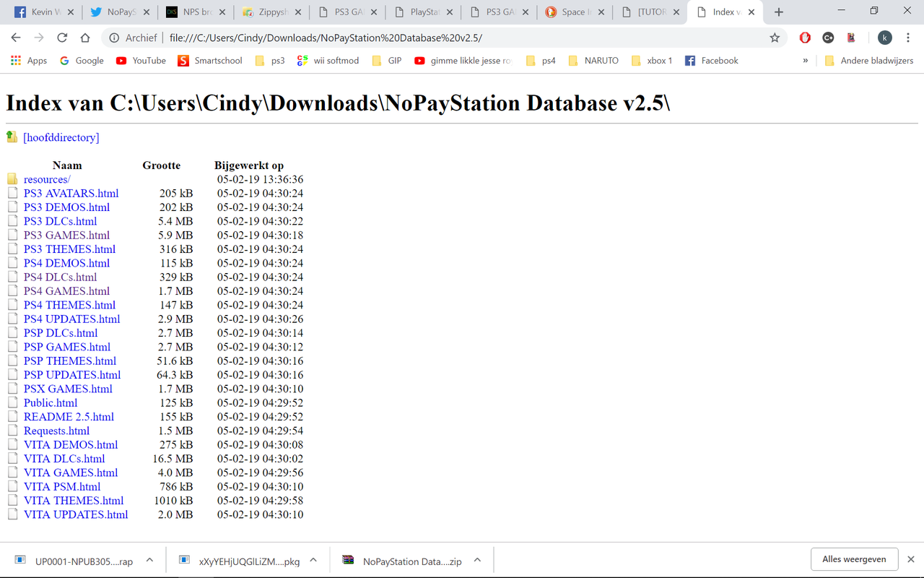Open PS4 DEMOS.html
The height and width of the screenshot is (578, 924).
tap(66, 263)
